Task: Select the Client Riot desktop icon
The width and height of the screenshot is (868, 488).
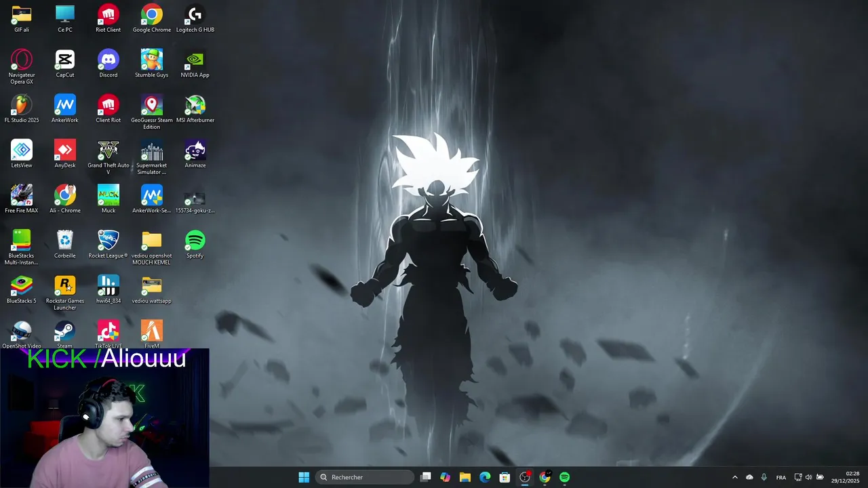Action: tap(108, 109)
